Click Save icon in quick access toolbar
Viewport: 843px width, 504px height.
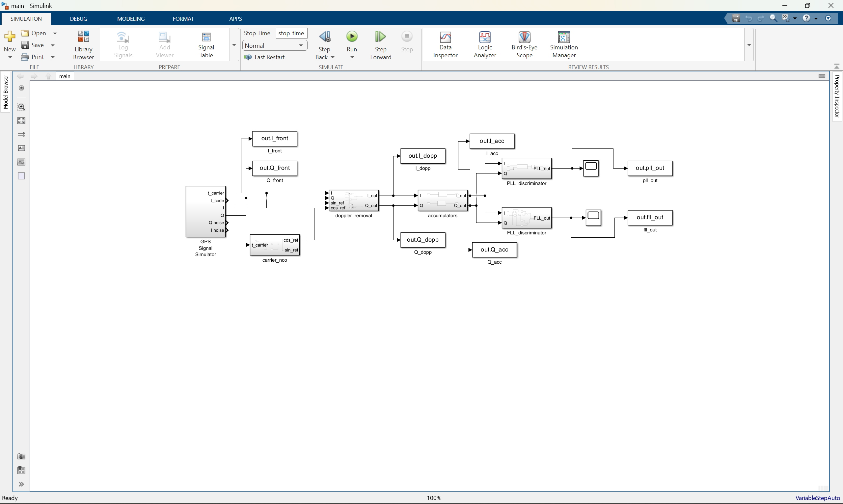click(736, 18)
